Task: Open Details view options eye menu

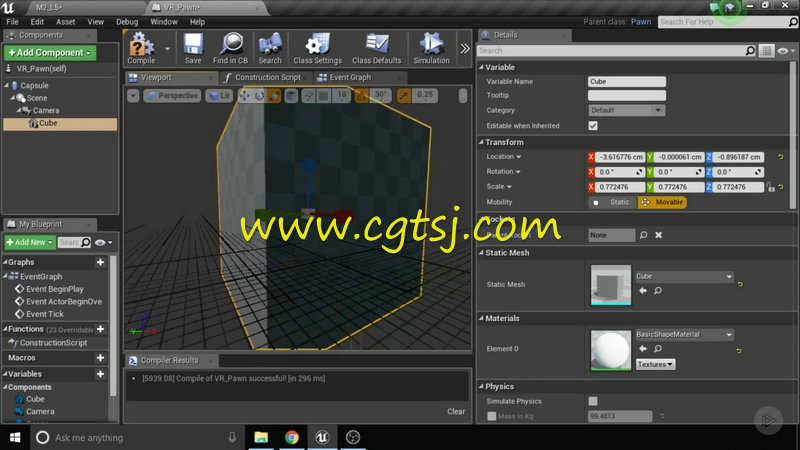Action: (786, 51)
